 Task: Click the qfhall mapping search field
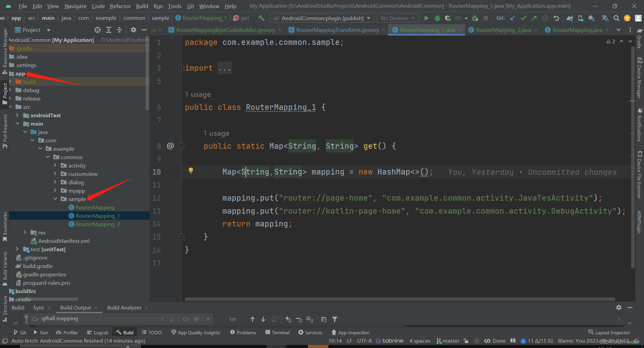tap(97, 319)
